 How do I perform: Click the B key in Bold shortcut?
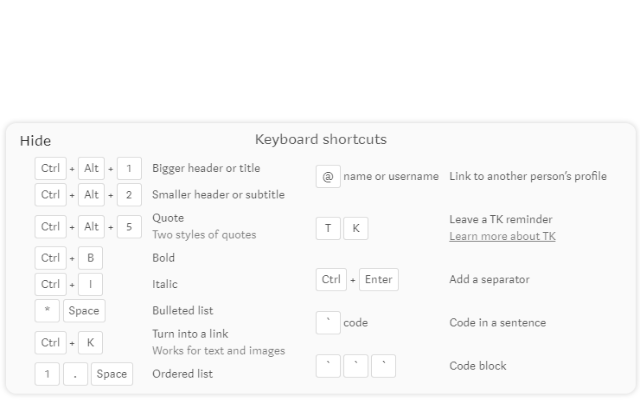coord(89,258)
